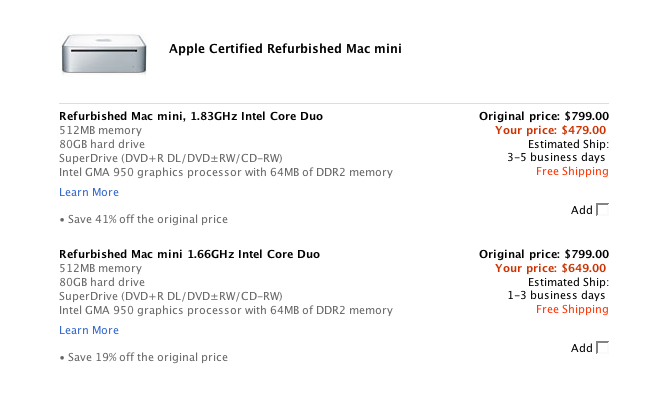664x405 pixels.
Task: Click the Mac mini product image
Action: 104,54
